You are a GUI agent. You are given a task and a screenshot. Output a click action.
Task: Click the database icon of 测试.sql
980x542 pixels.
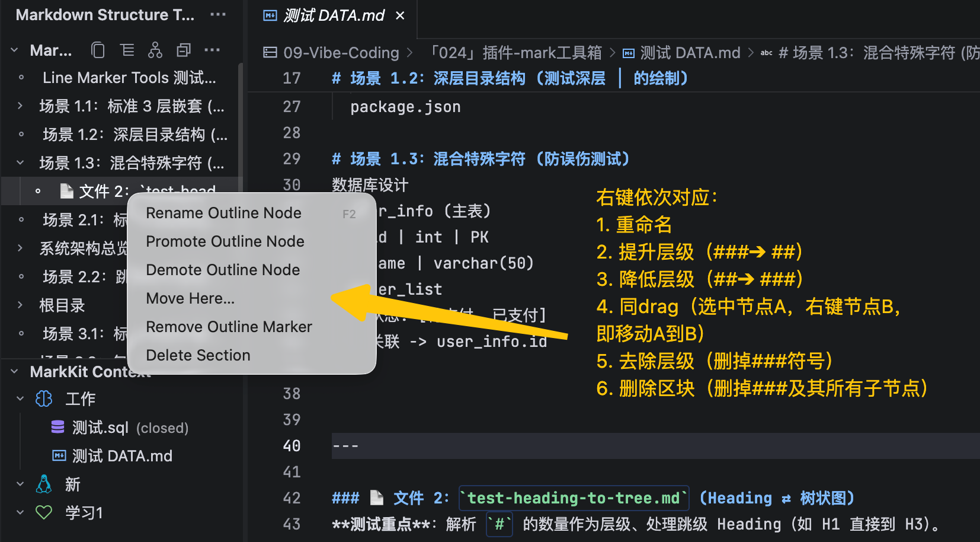[57, 427]
